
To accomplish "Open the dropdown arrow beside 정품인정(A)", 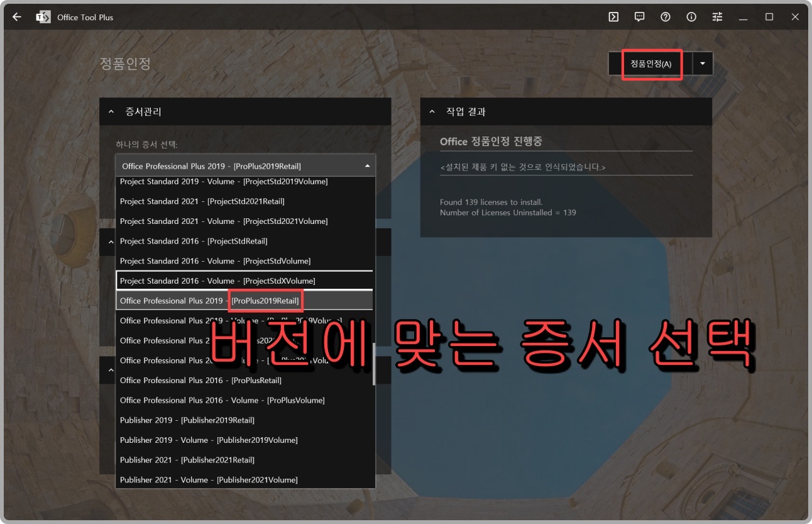I will point(702,64).
